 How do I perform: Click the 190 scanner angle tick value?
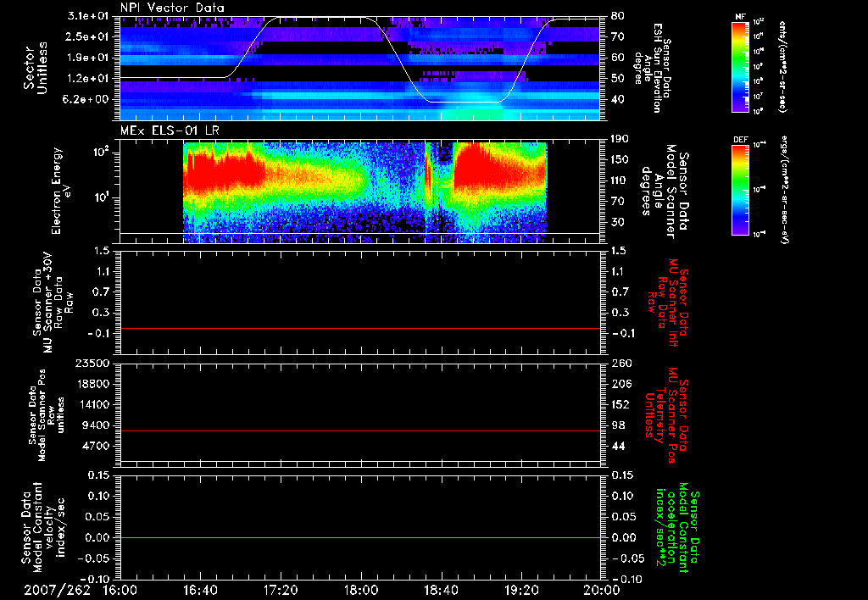click(x=620, y=139)
